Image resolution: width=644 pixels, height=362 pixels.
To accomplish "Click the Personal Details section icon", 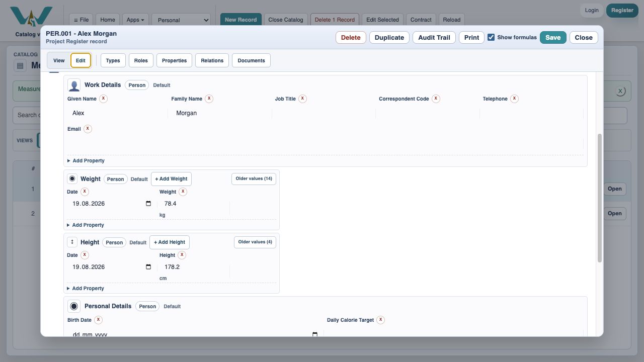I will 74,306.
